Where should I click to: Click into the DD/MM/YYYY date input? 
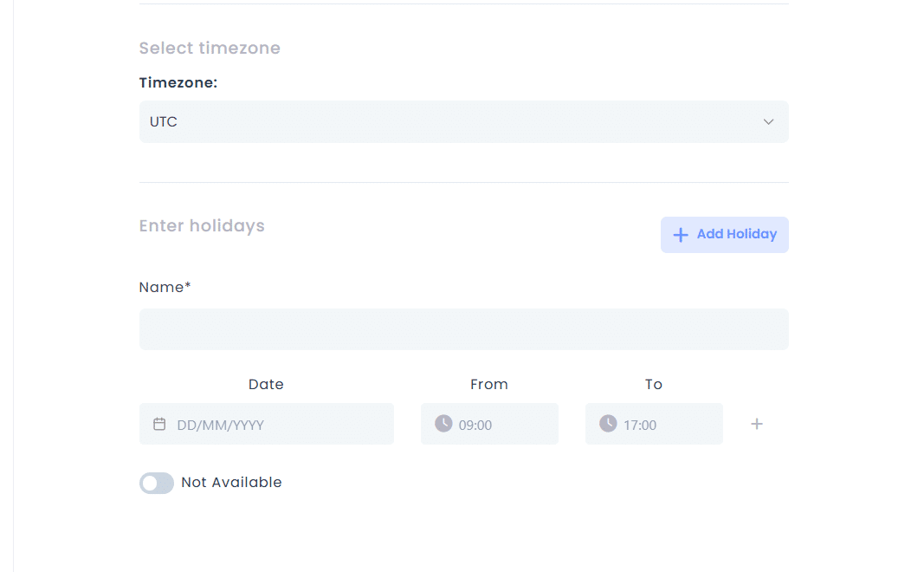click(277, 425)
